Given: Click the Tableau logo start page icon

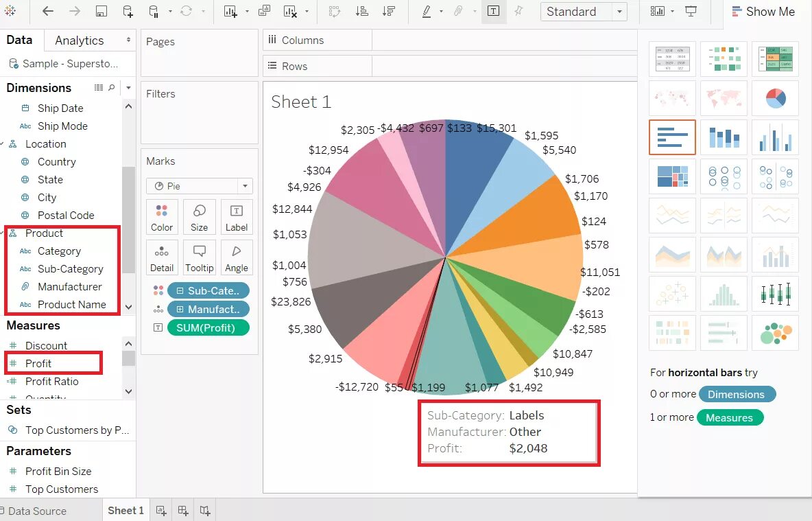Looking at the screenshot, I should point(10,11).
